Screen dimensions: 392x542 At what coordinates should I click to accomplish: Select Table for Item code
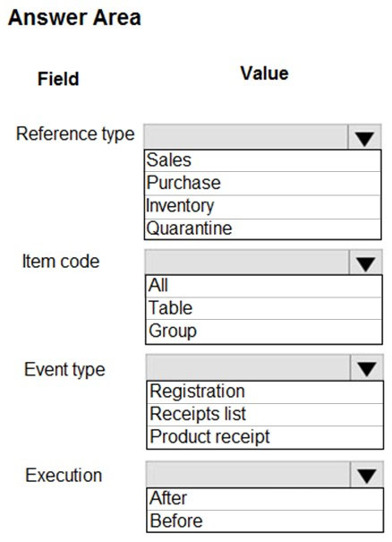264,308
